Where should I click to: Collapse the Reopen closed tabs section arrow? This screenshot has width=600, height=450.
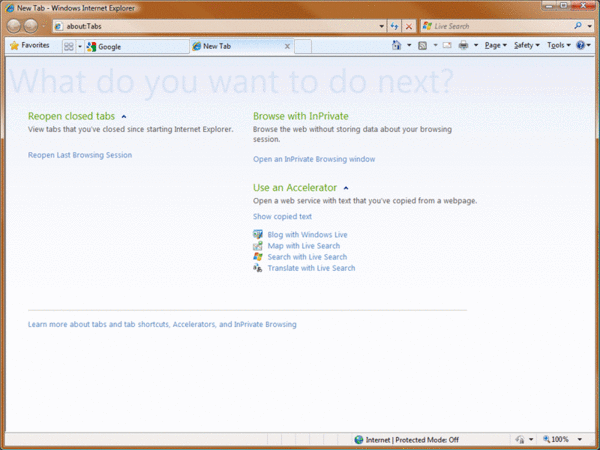pos(124,116)
